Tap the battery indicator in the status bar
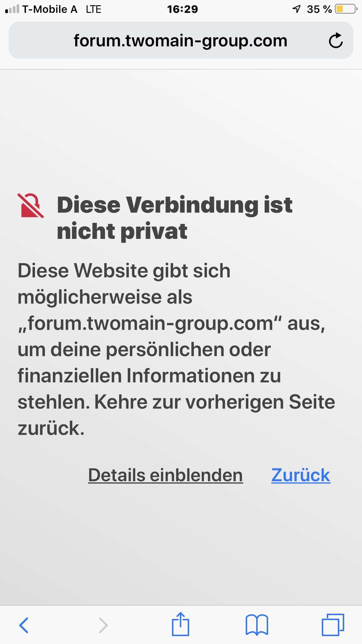The image size is (362, 644). (346, 9)
